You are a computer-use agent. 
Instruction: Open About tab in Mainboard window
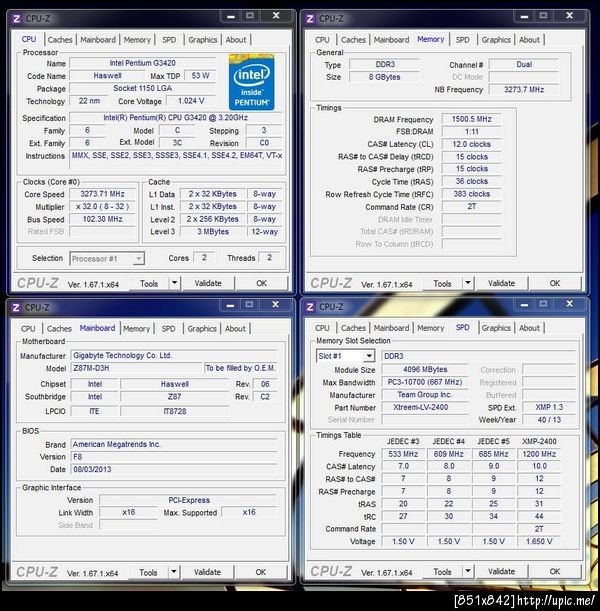(x=235, y=328)
